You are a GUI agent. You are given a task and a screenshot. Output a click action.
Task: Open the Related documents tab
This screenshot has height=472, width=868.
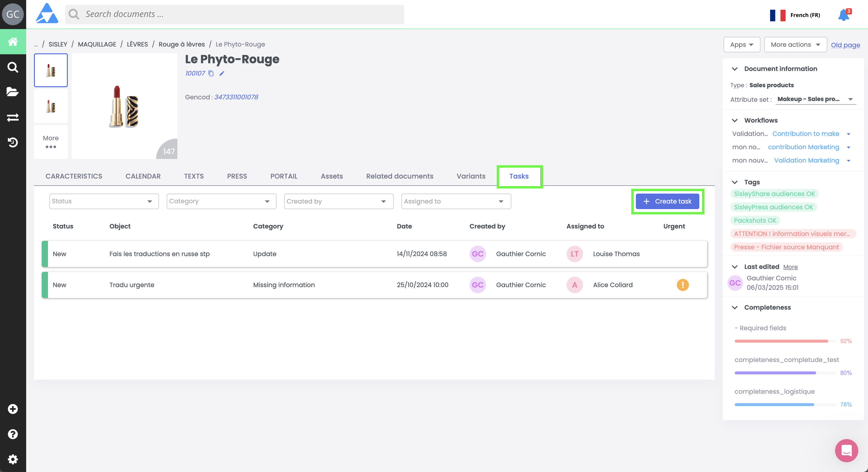coord(400,176)
